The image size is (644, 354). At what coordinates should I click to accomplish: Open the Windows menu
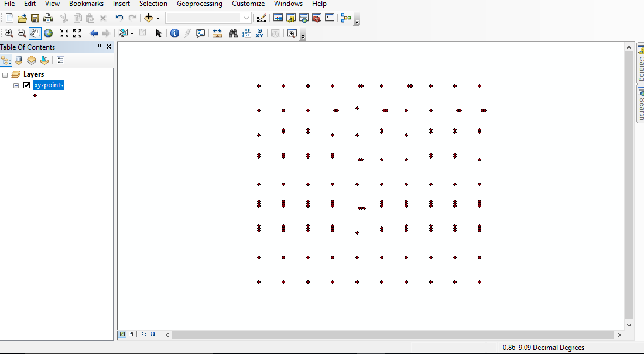(288, 4)
